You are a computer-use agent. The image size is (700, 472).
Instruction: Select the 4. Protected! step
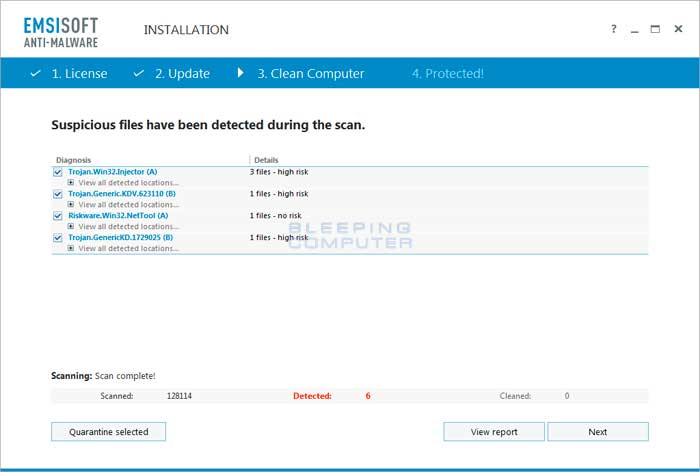448,73
